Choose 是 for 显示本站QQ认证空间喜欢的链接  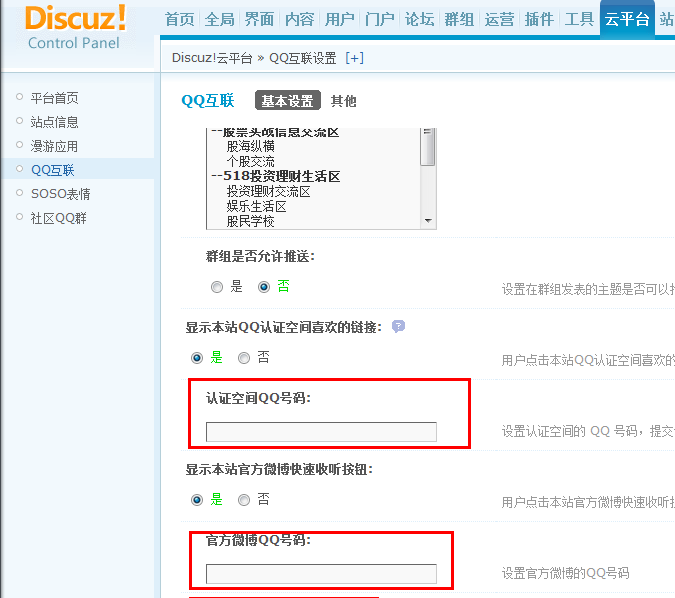pyautogui.click(x=197, y=358)
